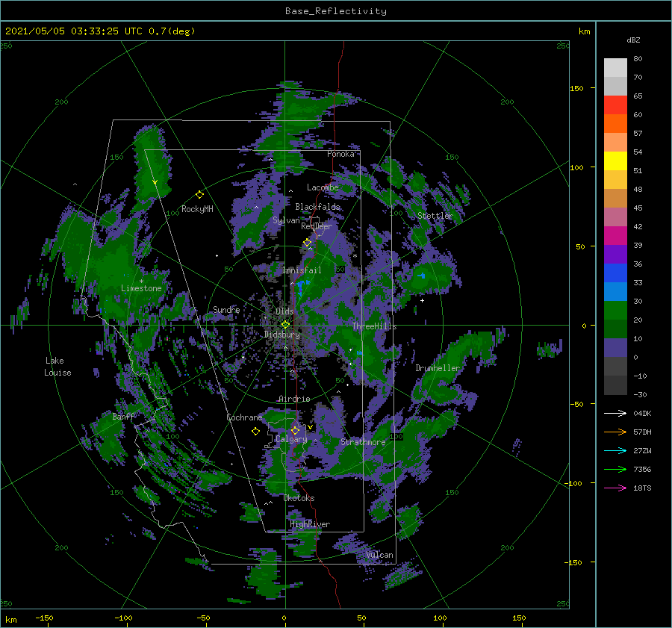
Task: Click the RockyMH label
Action: click(x=197, y=209)
